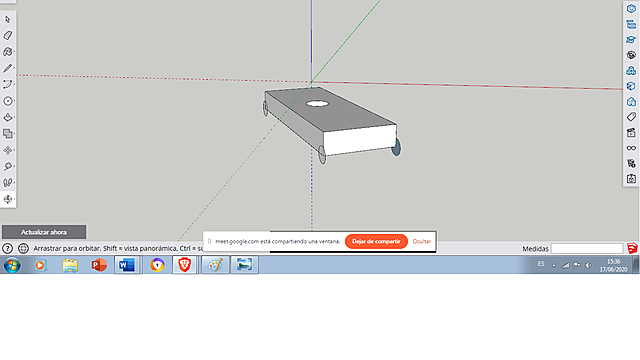Click Dejar de compartir button
640x360 pixels.
pos(376,241)
